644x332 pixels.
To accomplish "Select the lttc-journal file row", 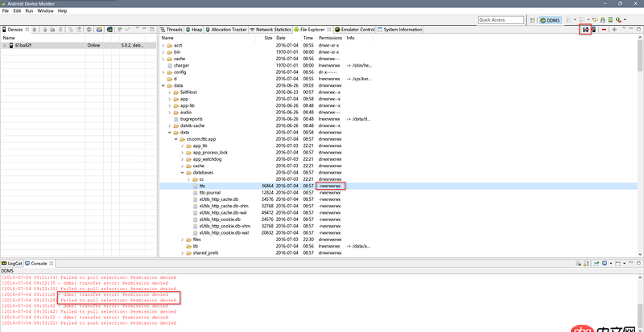I will click(211, 192).
